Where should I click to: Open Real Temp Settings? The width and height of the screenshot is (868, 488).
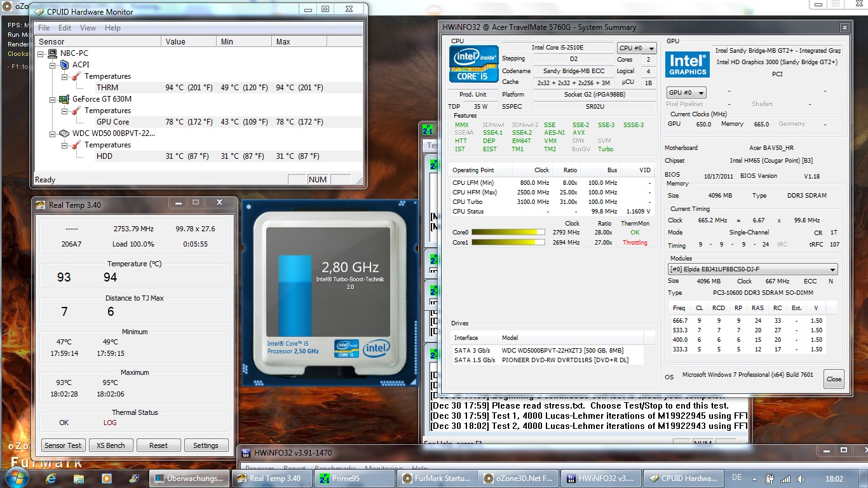[x=205, y=445]
